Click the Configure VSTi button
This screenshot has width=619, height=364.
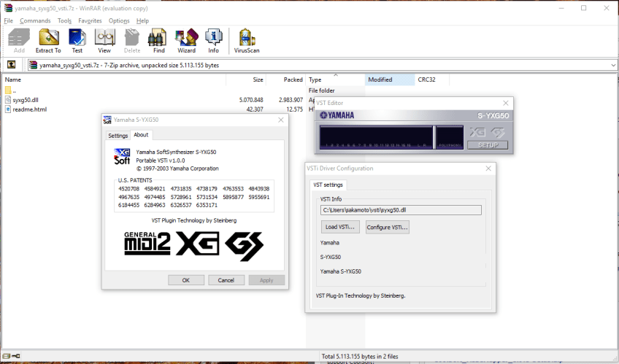387,227
